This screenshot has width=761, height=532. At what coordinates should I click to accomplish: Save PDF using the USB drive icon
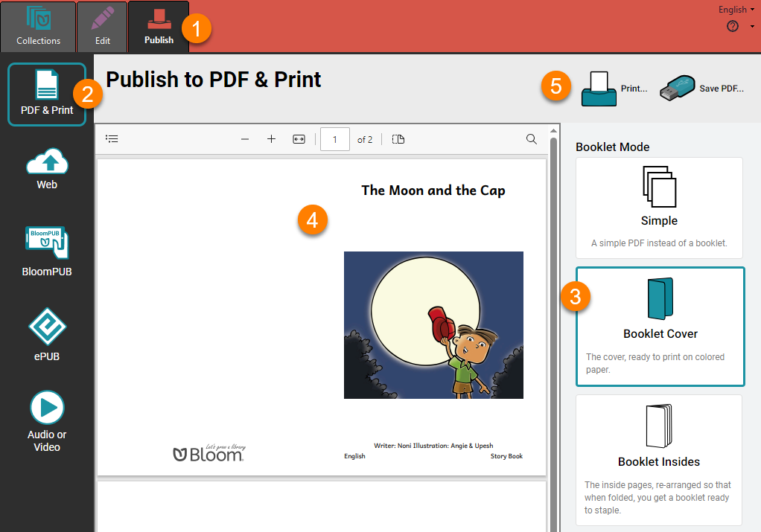(701, 89)
